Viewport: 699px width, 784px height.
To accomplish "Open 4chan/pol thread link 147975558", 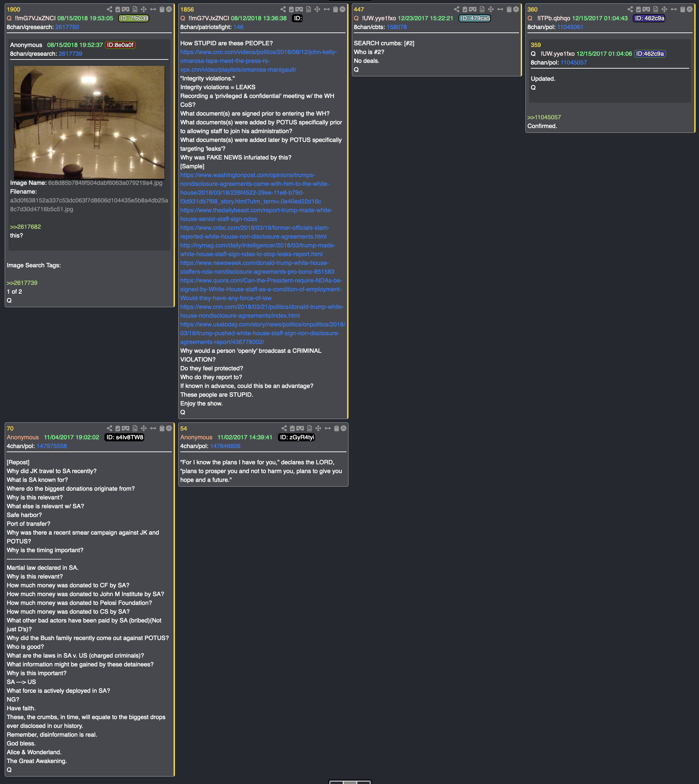I will click(51, 446).
